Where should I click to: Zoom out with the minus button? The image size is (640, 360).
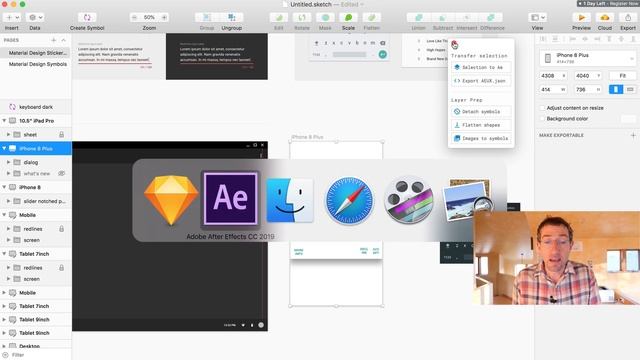[x=134, y=18]
